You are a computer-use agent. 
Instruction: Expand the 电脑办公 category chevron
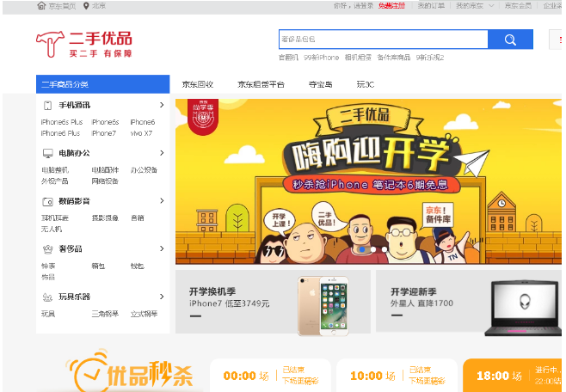pos(162,153)
